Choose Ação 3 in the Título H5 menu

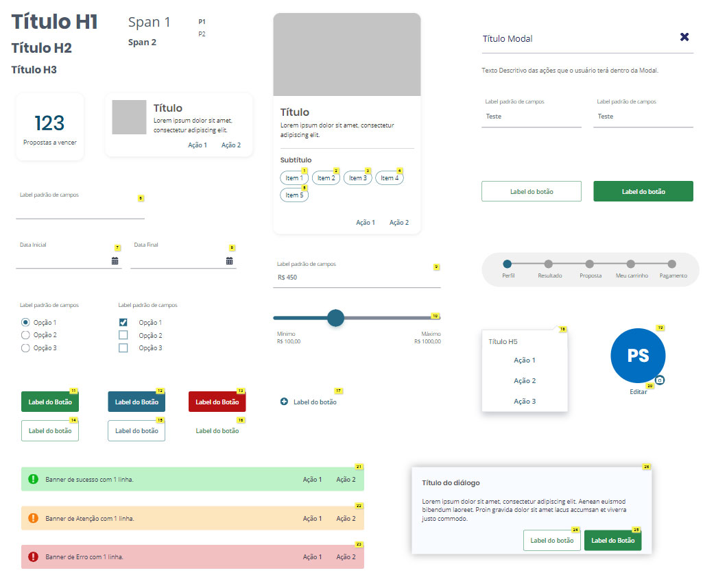point(525,402)
